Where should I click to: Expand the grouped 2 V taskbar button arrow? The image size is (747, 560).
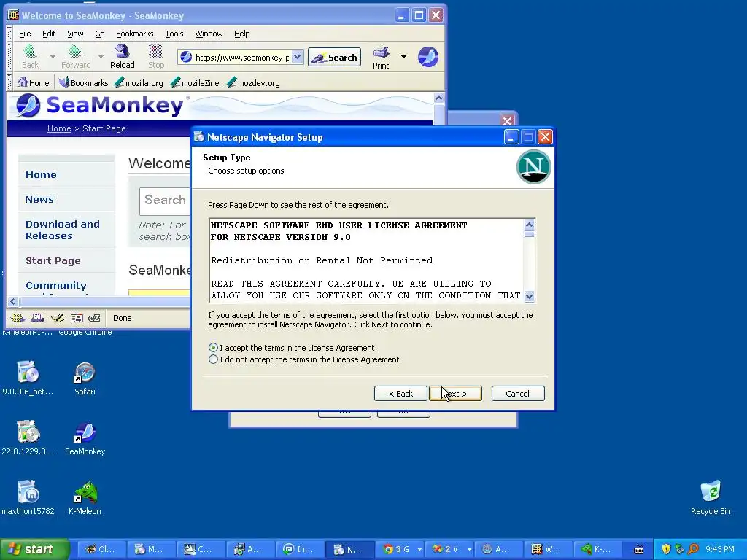[469, 550]
